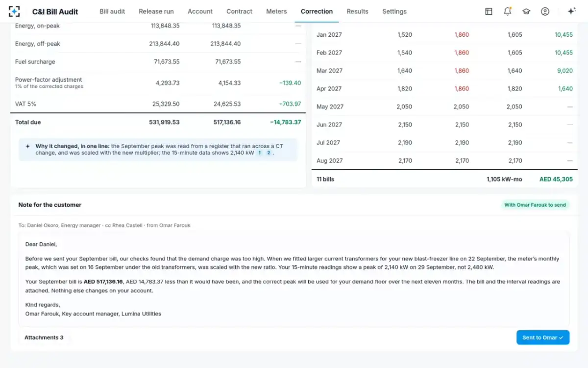Open the Account tab

point(200,11)
